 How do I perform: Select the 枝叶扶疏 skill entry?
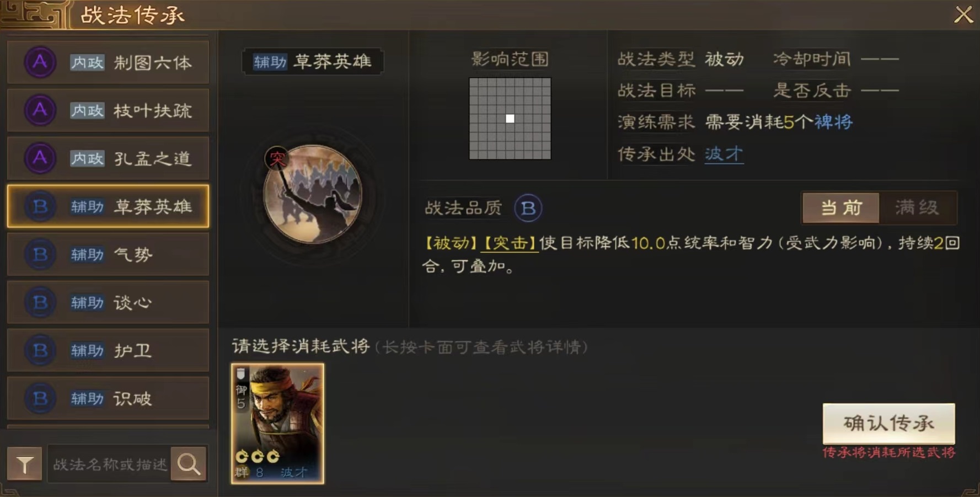coord(108,110)
